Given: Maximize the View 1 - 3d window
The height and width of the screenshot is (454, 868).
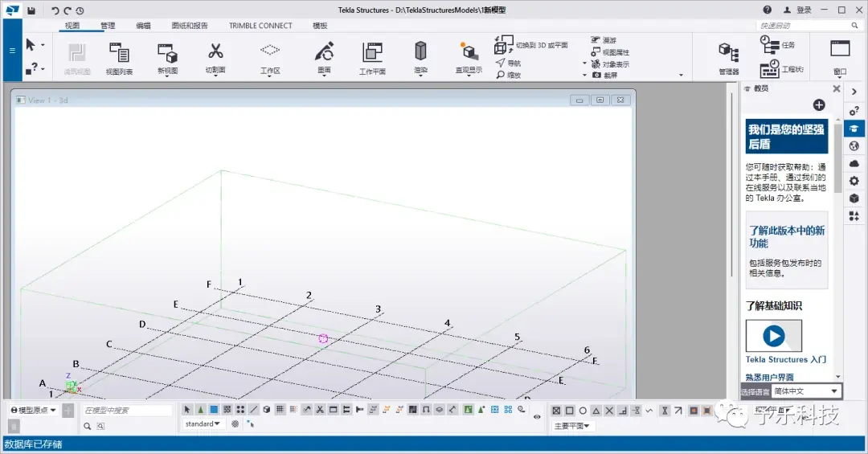Looking at the screenshot, I should (x=600, y=100).
